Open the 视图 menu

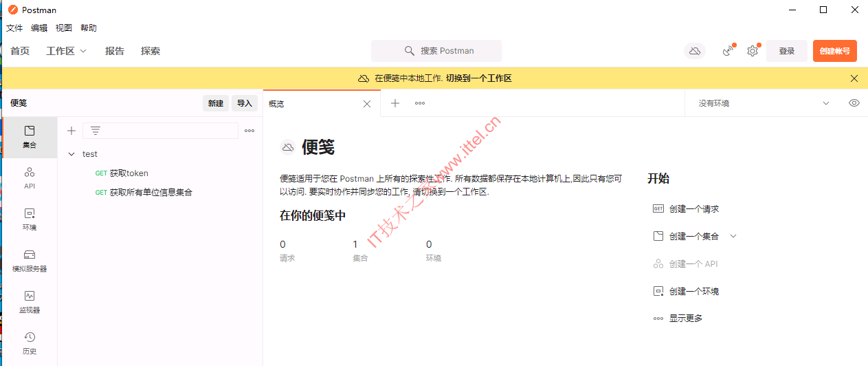tap(64, 28)
